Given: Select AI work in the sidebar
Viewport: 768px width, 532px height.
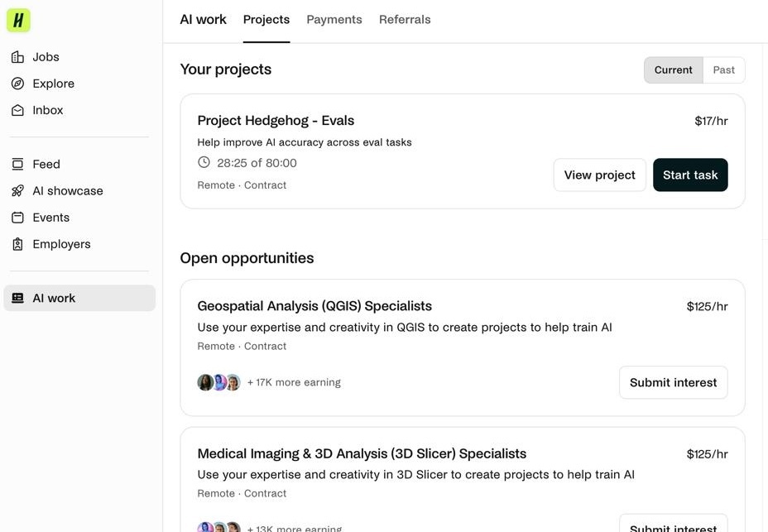Looking at the screenshot, I should point(79,298).
